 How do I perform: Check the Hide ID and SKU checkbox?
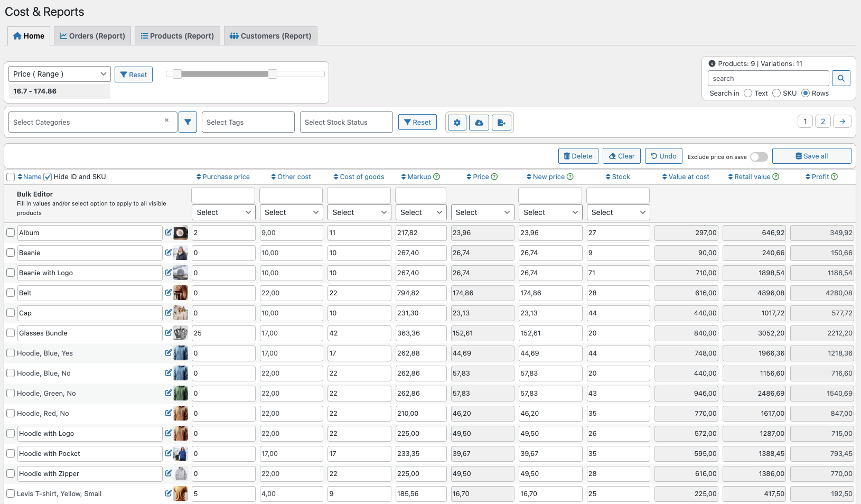tap(48, 177)
